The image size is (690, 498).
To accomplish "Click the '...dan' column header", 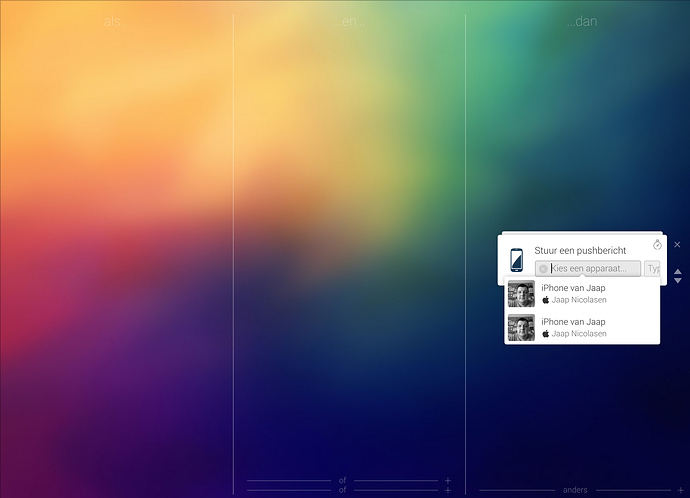I will (x=582, y=21).
